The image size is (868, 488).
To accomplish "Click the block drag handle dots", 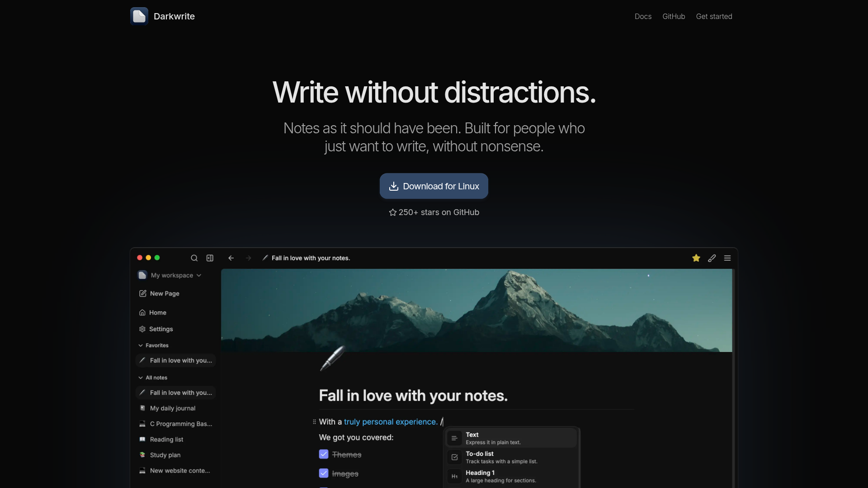I will tap(314, 422).
